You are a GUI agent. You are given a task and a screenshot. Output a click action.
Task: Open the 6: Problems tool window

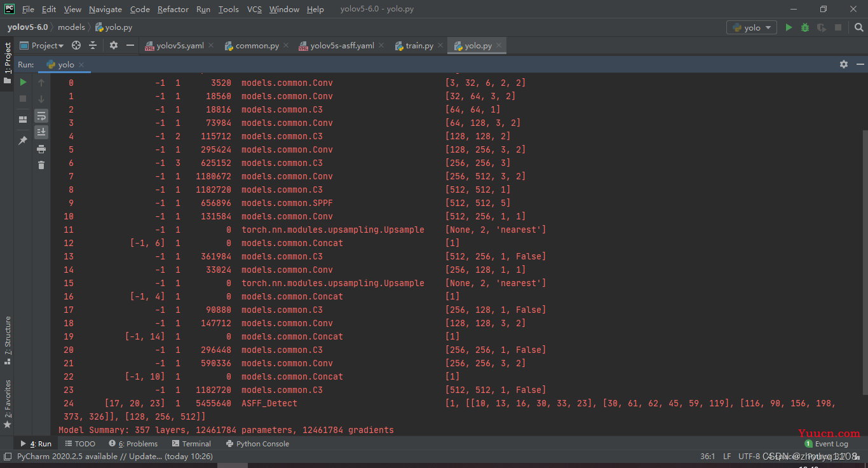tap(133, 444)
